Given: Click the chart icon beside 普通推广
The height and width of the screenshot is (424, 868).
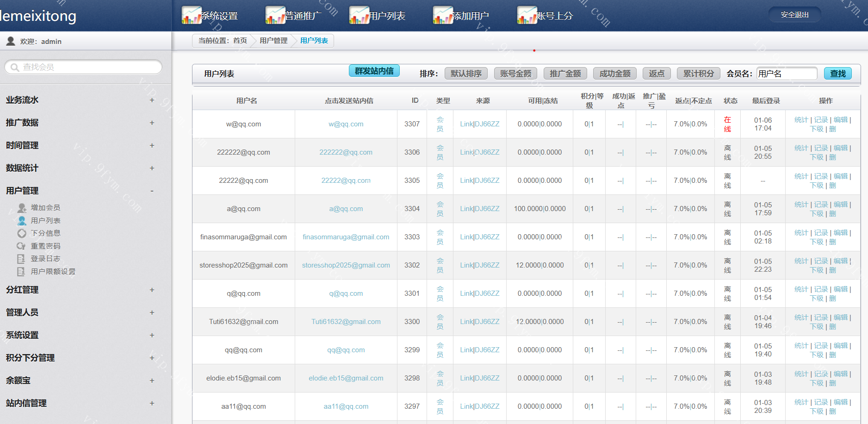Looking at the screenshot, I should click(275, 15).
